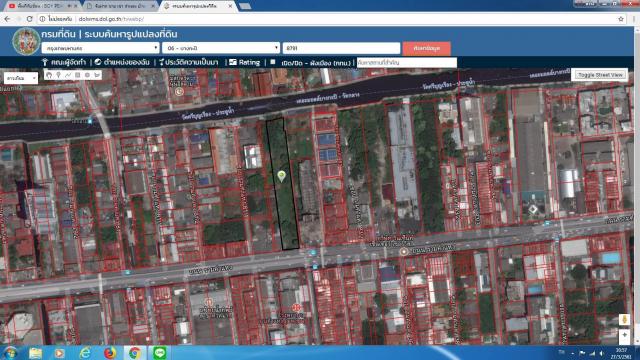Click Toggle Street View button
Image resolution: width=640 pixels, height=360 pixels.
600,75
